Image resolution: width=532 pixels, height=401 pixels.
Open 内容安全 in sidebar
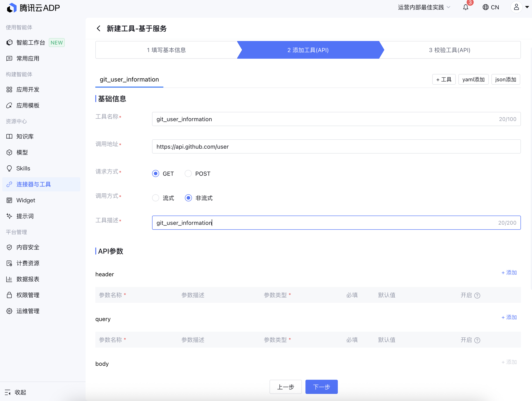(x=28, y=247)
